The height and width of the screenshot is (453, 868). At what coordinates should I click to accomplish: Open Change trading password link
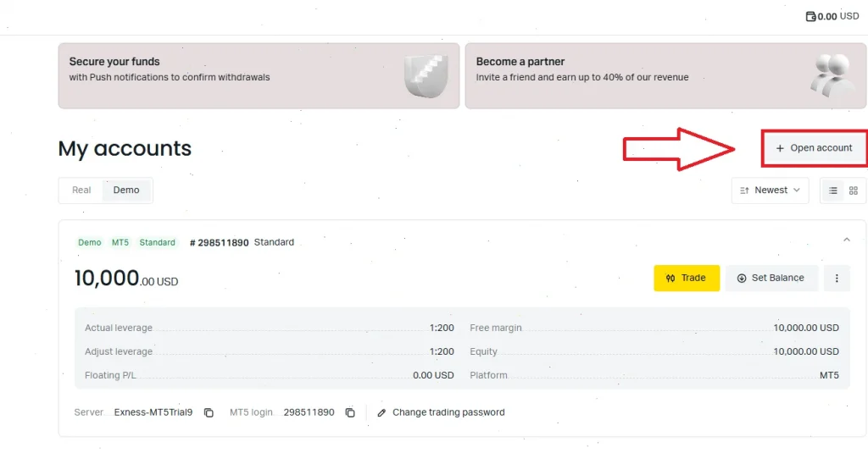[448, 412]
